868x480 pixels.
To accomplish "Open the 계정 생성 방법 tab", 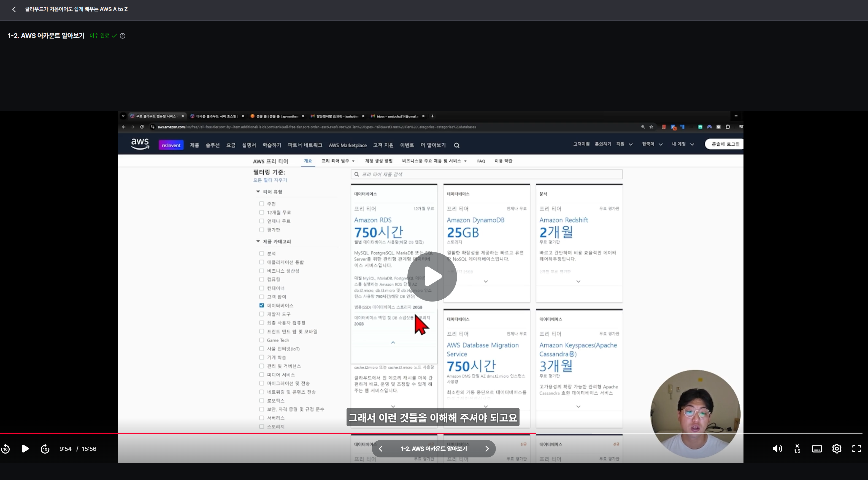I will coord(379,161).
